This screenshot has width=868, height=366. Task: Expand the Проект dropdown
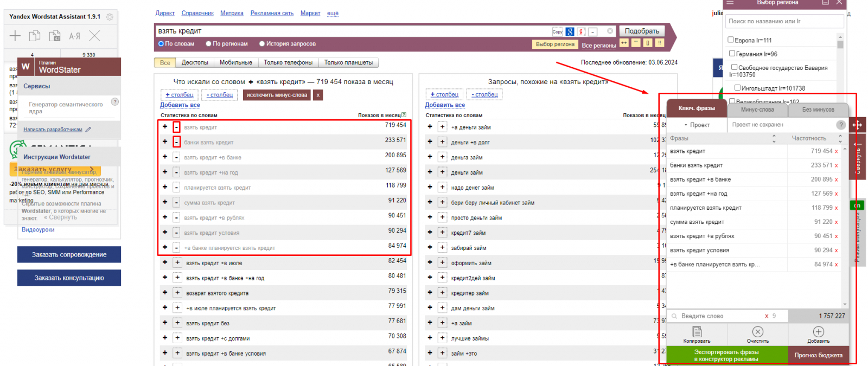coord(697,125)
